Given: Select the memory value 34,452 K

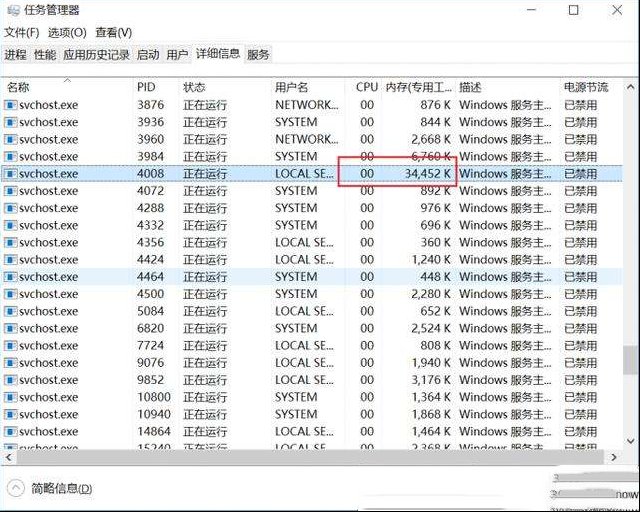Looking at the screenshot, I should 427,174.
